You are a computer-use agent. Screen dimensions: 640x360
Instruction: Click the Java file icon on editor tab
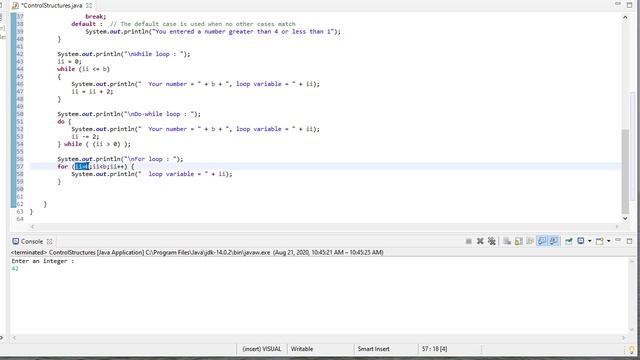16,5
